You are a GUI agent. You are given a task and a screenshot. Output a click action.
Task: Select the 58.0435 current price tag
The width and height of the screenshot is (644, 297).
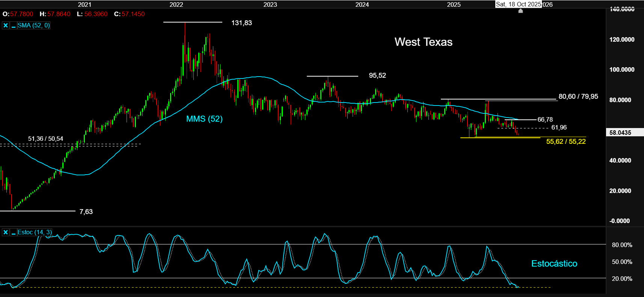620,133
